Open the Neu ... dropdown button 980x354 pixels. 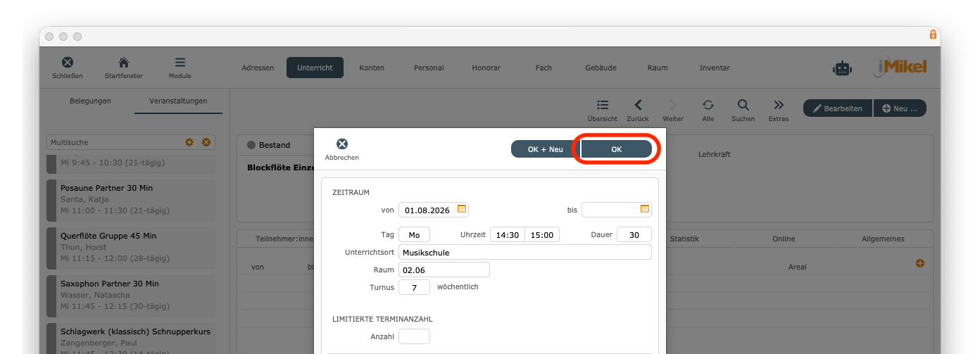pyautogui.click(x=900, y=108)
